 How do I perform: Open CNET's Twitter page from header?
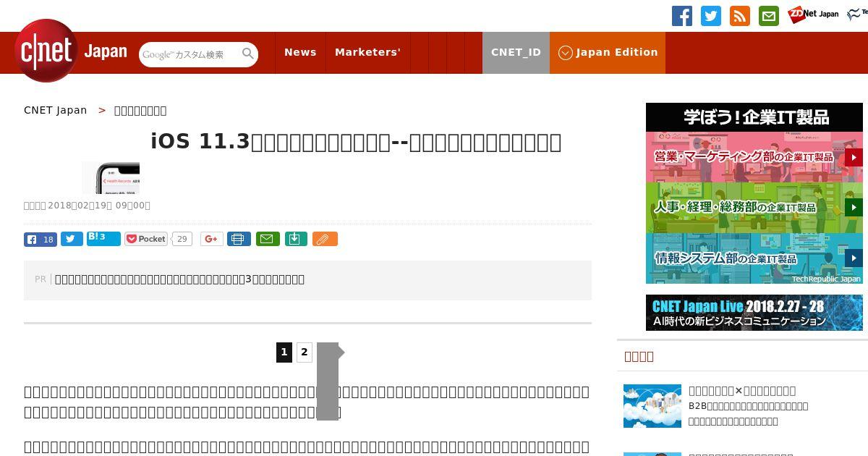(x=711, y=16)
